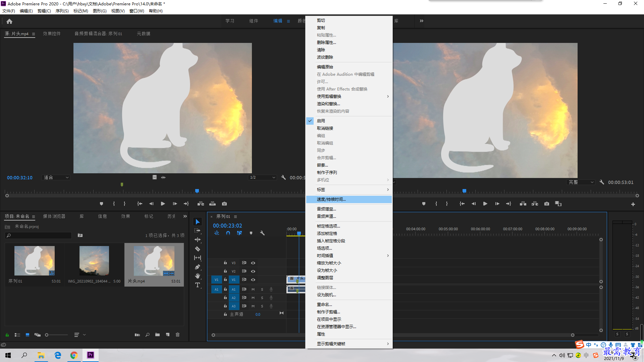
Task: Toggle V3 track output eye
Action: (x=253, y=263)
